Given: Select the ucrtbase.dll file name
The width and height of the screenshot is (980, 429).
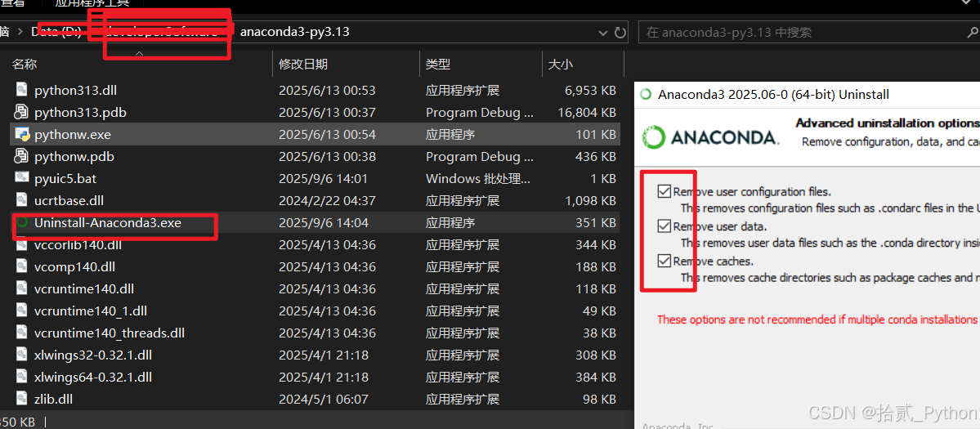Looking at the screenshot, I should (70, 200).
